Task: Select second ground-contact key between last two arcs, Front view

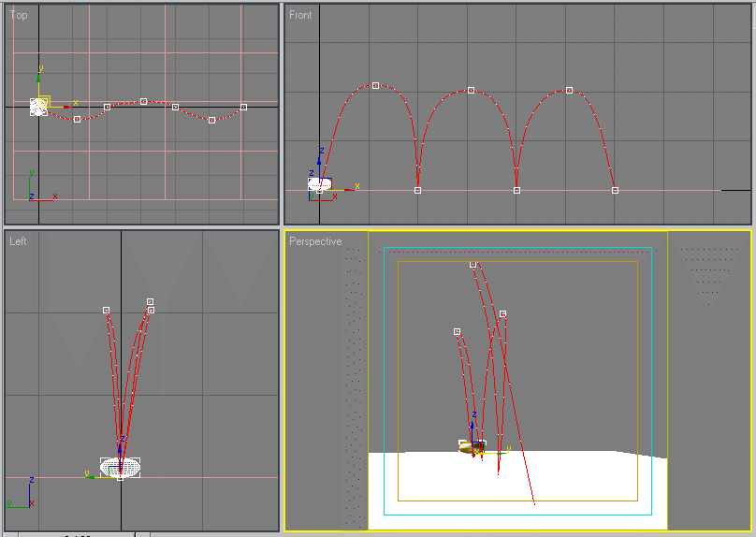Action: (x=516, y=191)
